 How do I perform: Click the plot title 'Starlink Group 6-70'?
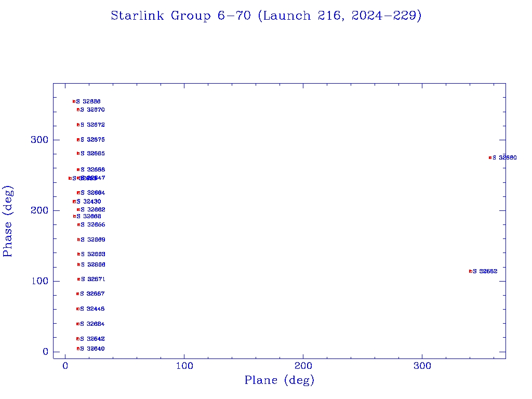[x=180, y=16]
